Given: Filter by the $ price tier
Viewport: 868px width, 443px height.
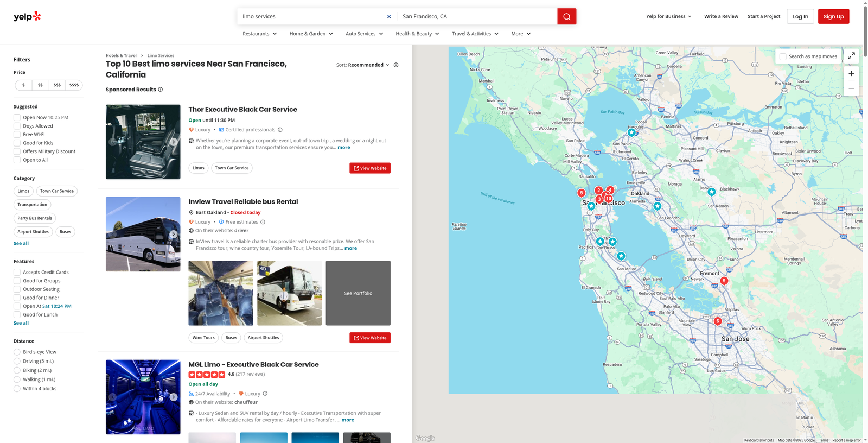Looking at the screenshot, I should (x=23, y=85).
